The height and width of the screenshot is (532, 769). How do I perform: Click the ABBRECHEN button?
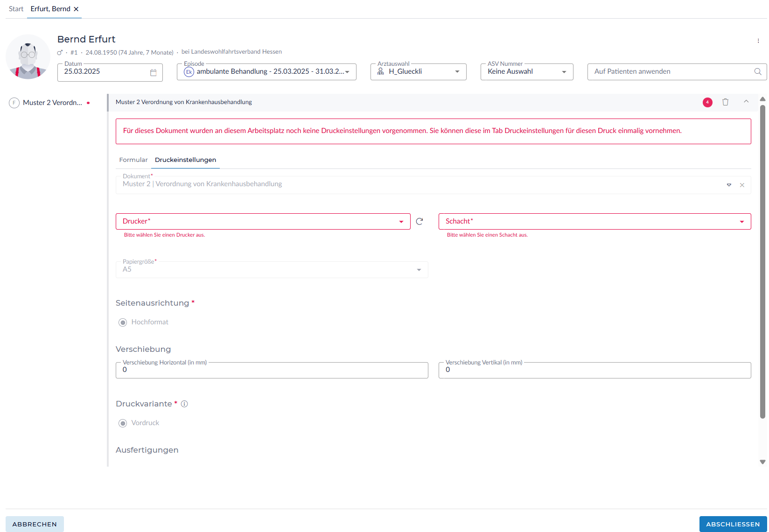(35, 524)
